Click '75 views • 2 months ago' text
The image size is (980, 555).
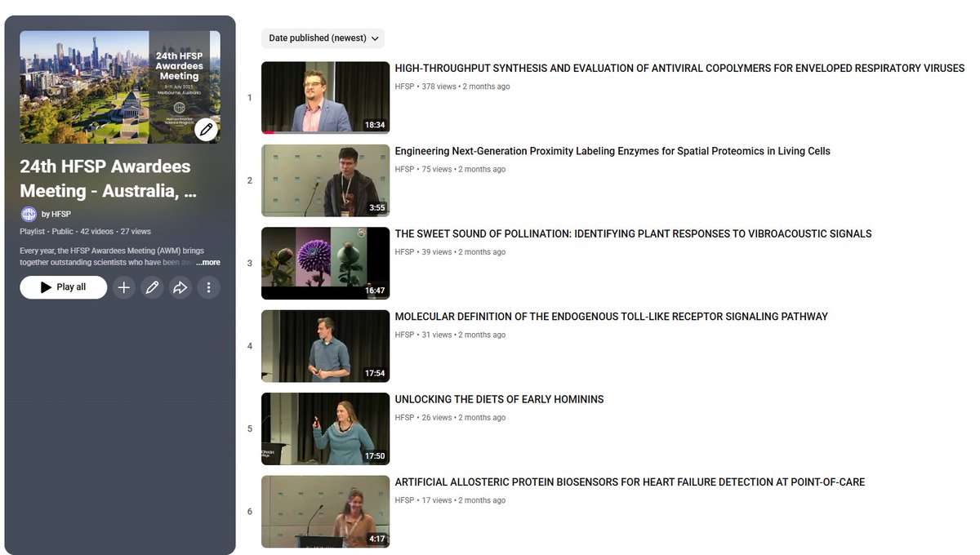(463, 170)
